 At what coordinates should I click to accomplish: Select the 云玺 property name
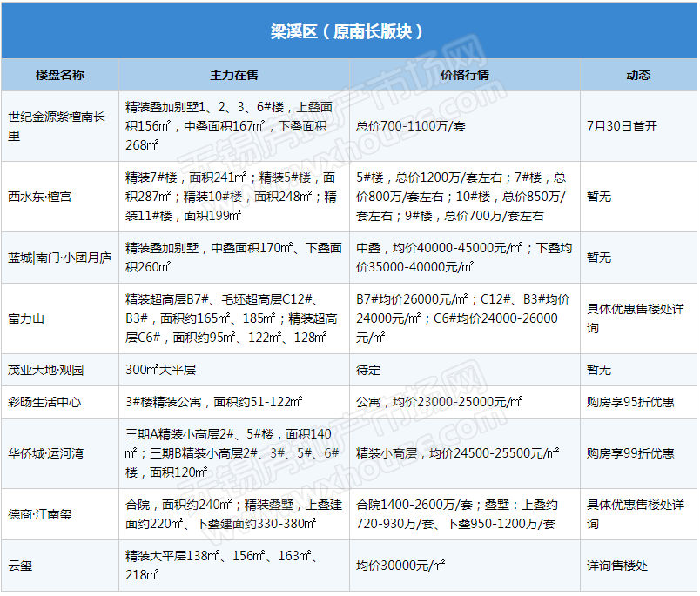20,566
